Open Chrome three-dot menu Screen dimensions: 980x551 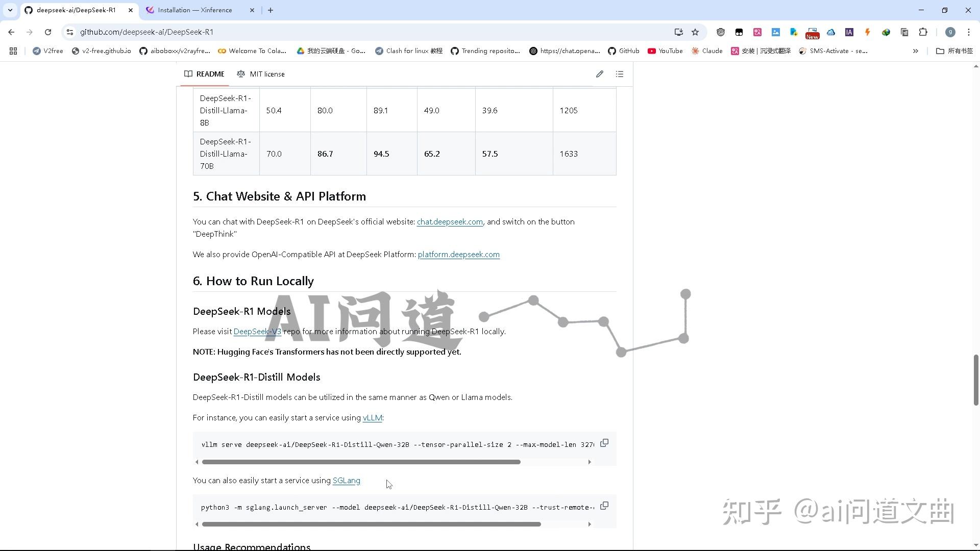click(x=968, y=32)
